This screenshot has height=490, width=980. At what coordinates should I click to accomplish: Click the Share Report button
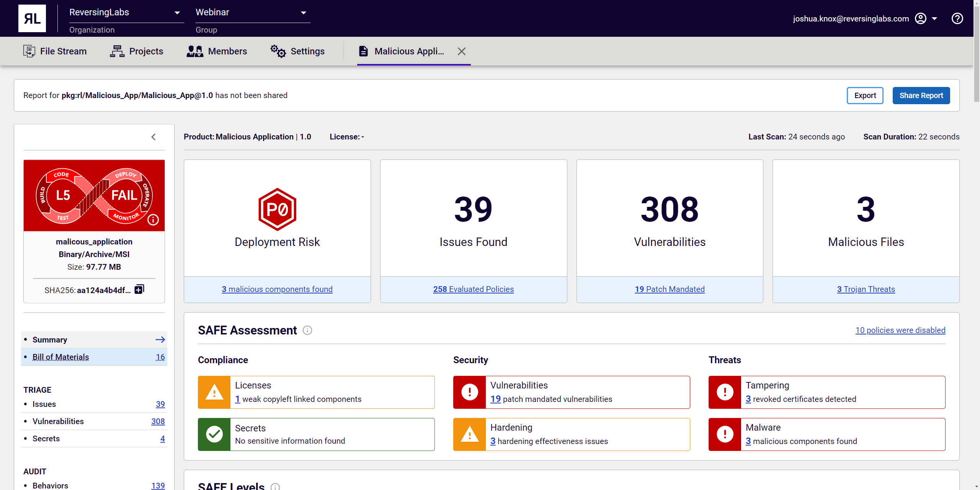(921, 95)
